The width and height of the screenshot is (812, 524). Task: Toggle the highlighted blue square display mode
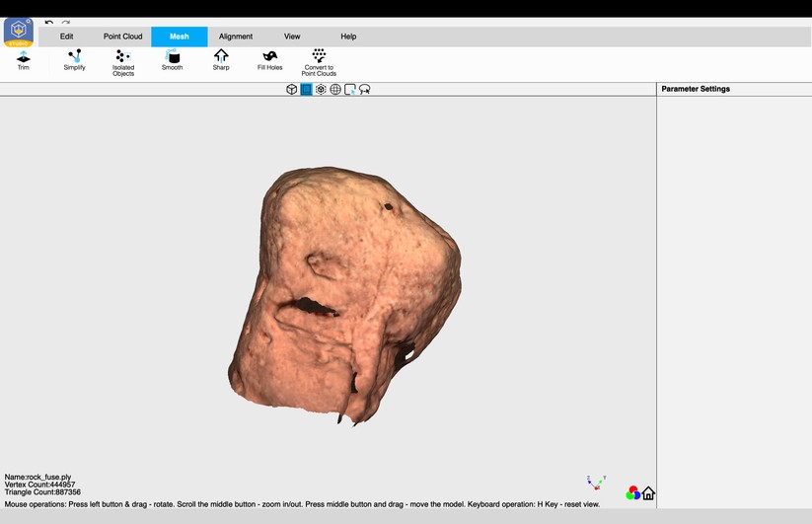[306, 90]
